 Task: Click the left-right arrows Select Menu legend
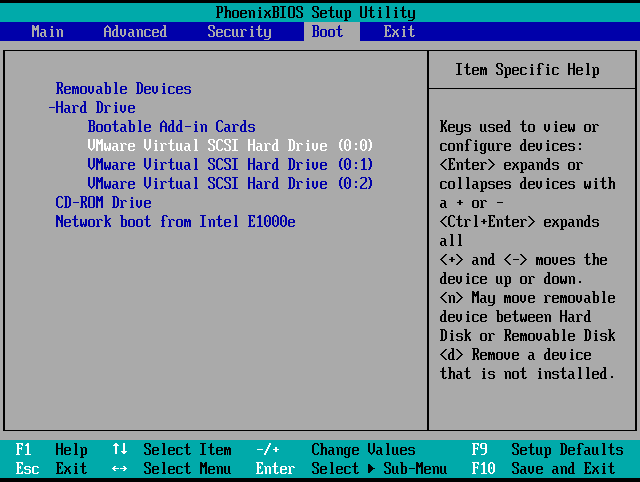(x=172, y=469)
